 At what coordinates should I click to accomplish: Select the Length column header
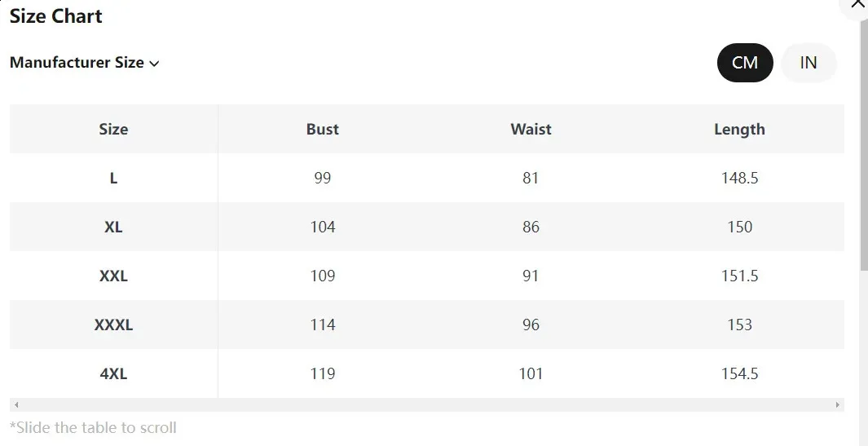tap(739, 129)
